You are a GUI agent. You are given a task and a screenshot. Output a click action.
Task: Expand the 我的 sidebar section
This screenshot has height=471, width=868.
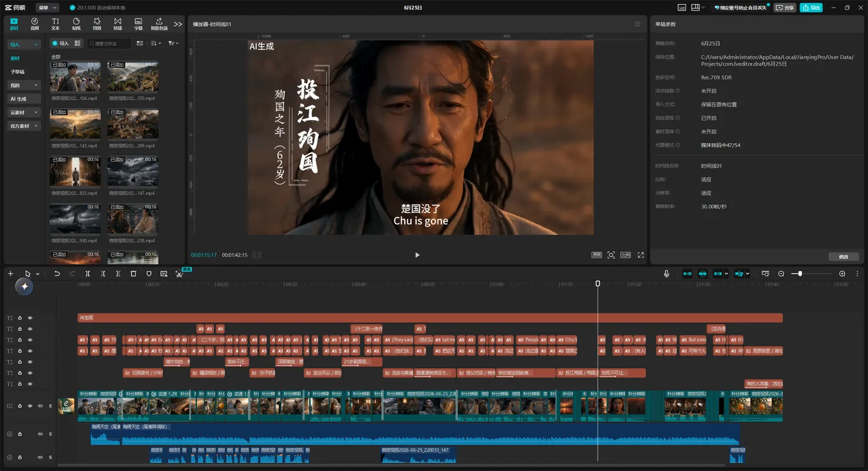pos(24,85)
